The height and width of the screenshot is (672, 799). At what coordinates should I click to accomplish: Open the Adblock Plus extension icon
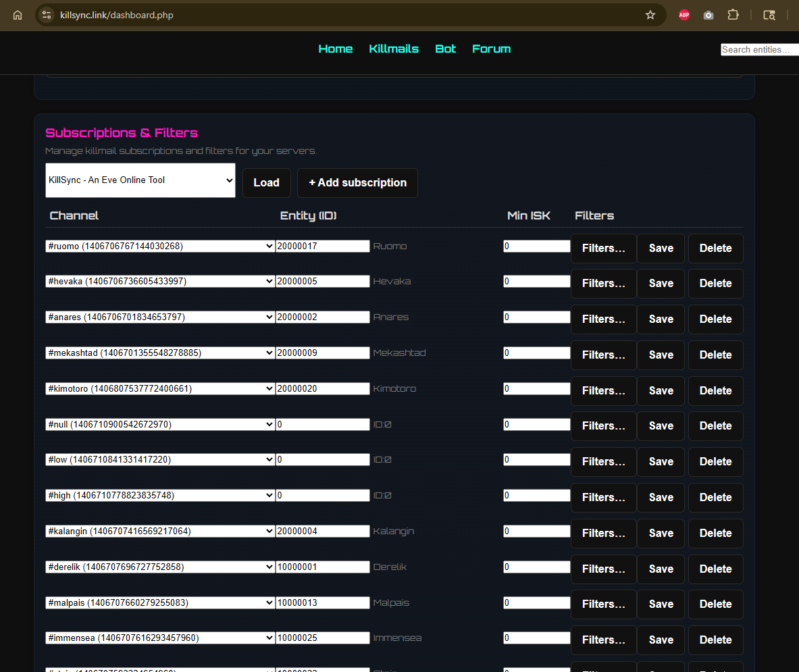click(x=684, y=15)
